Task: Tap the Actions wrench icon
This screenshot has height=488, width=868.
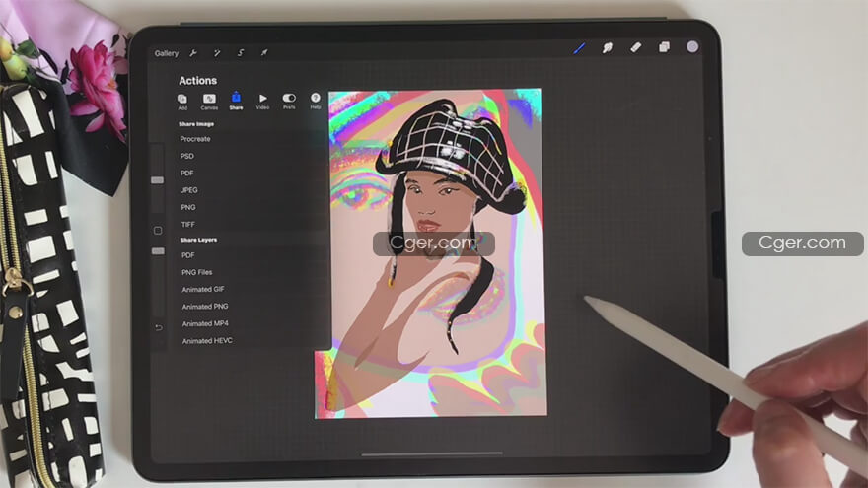Action: point(193,53)
